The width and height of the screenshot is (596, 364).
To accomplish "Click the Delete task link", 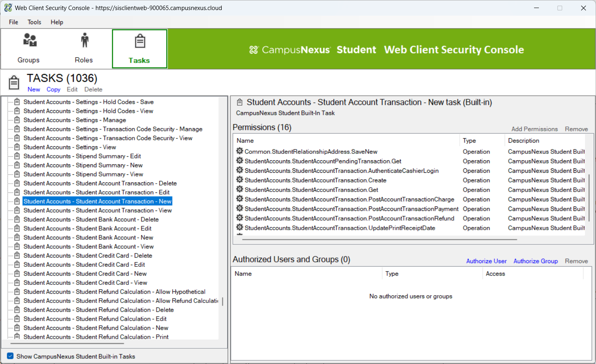I will tap(93, 89).
